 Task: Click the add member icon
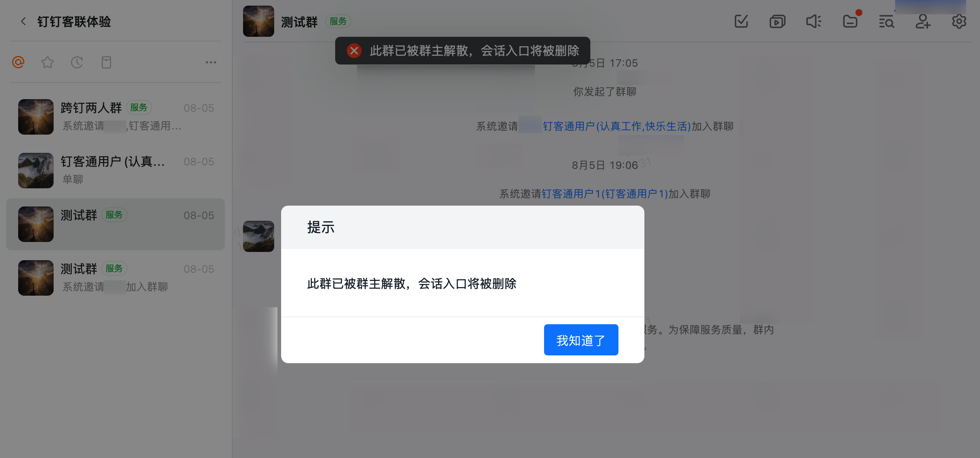pos(923,21)
